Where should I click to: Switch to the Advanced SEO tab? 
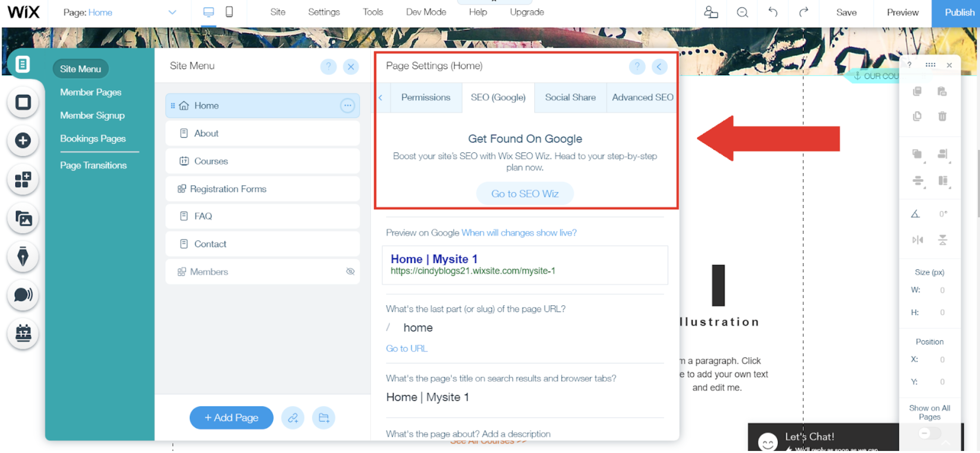(x=642, y=98)
